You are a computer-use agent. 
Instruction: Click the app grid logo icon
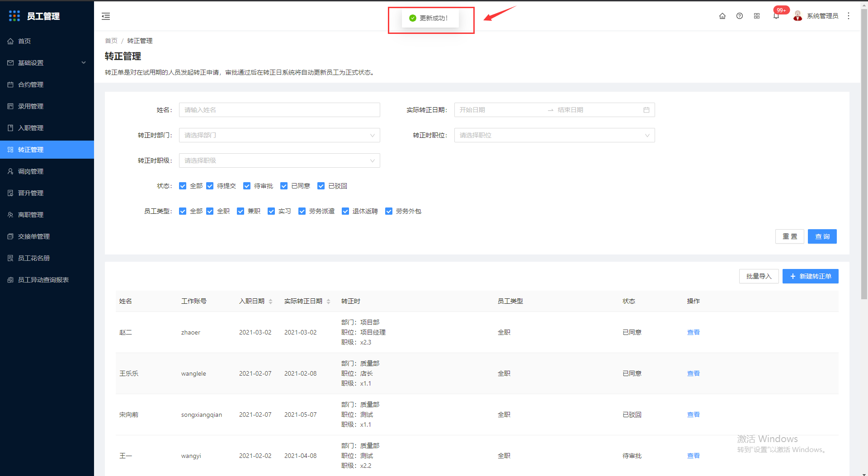14,16
